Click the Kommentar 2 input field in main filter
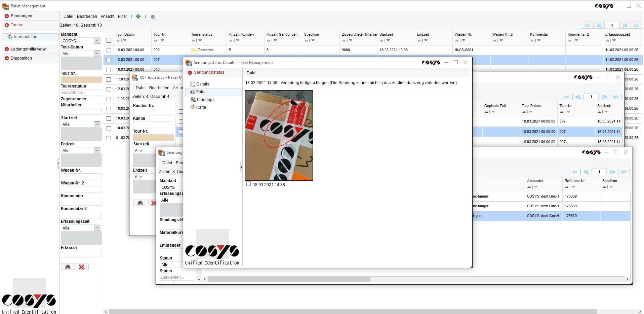 81,215
